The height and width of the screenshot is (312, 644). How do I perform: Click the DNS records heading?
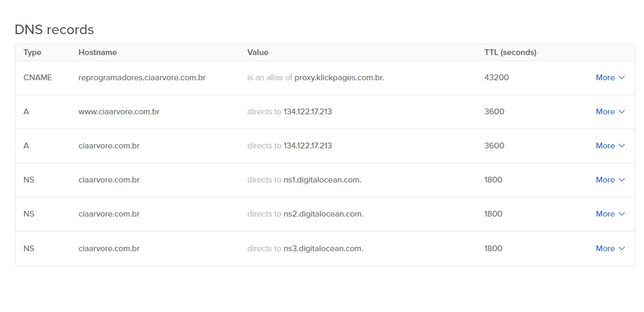click(x=55, y=30)
